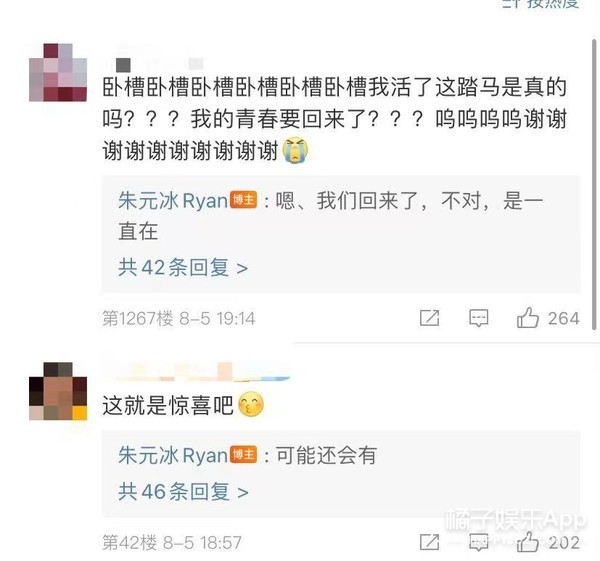The image size is (600, 561).
Task: Like the comment on floor 1267
Action: 528,317
